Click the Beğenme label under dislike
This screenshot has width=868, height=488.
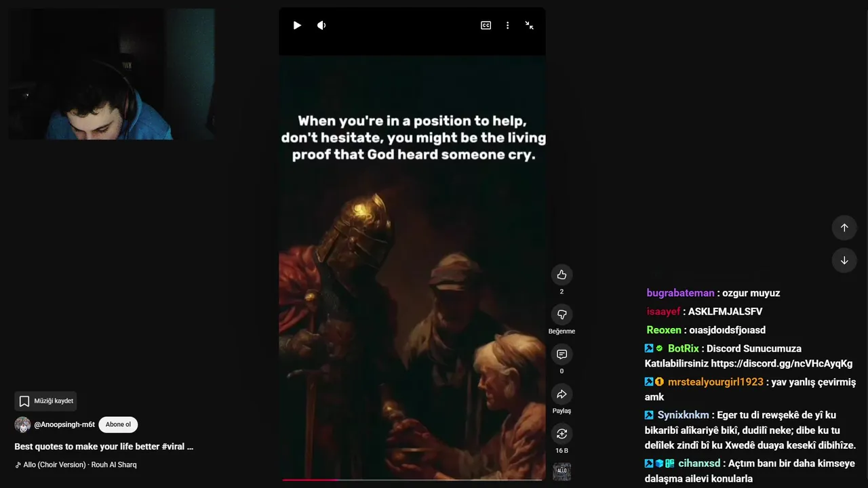tap(561, 331)
